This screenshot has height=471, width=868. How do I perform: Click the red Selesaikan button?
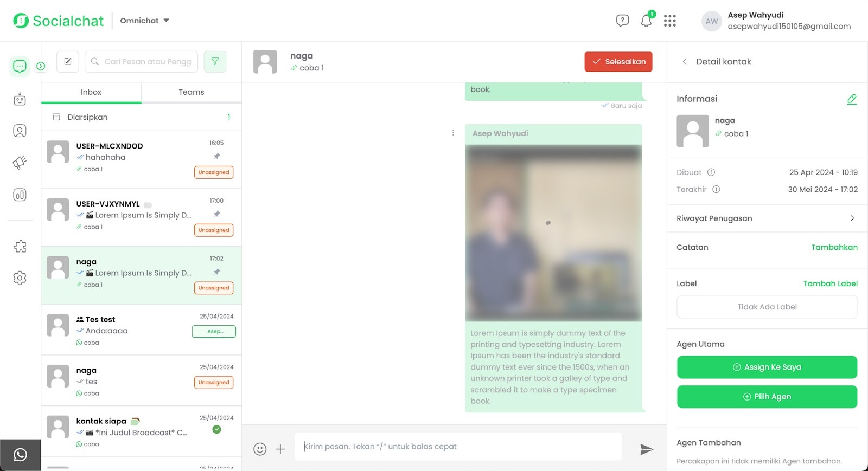point(618,62)
